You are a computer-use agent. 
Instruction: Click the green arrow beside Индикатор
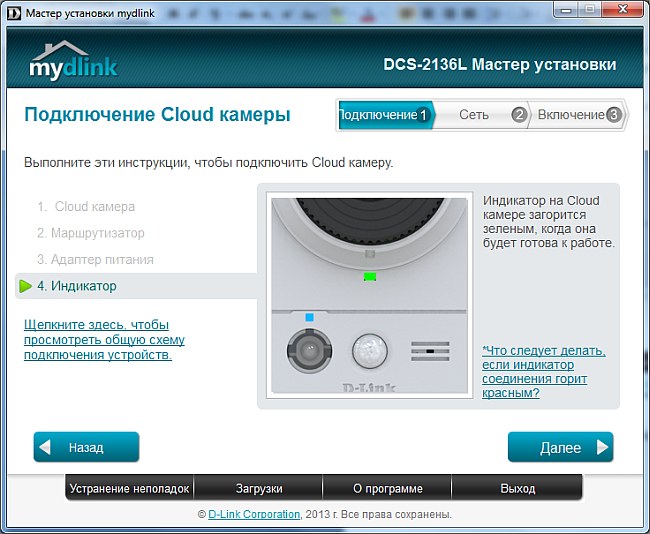coord(25,286)
